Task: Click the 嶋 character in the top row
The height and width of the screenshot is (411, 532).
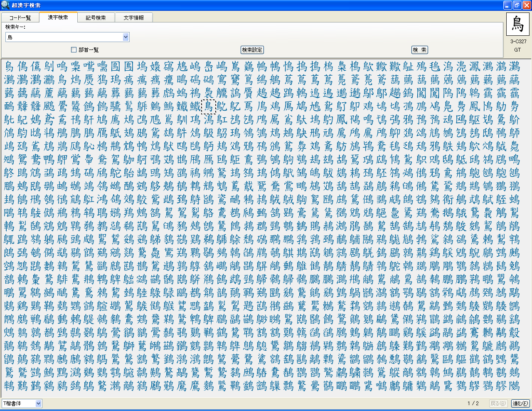Action: (222, 67)
